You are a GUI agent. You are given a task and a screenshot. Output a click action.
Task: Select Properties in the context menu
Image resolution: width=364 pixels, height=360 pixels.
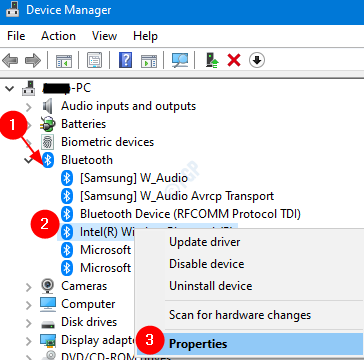click(x=249, y=344)
